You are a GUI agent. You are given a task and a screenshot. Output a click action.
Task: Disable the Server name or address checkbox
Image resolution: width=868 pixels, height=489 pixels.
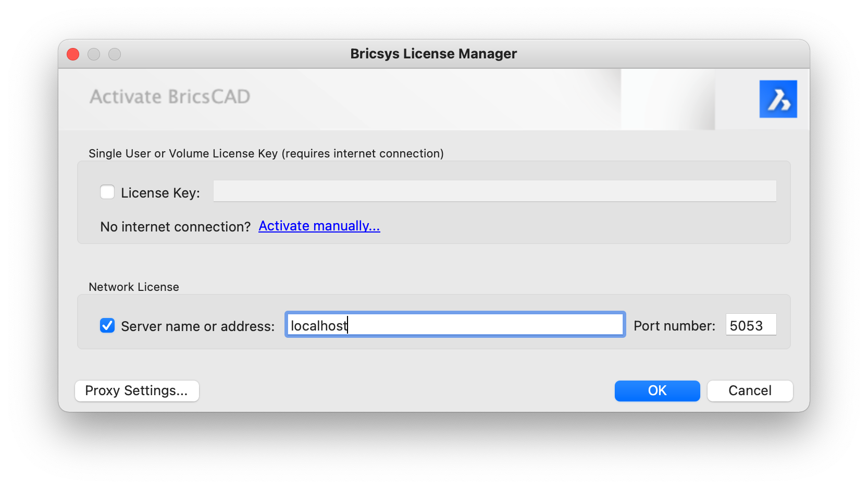[107, 325]
